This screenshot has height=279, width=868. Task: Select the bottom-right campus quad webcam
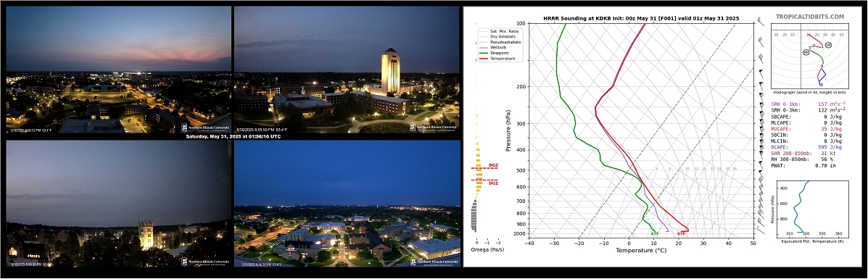coord(347,204)
